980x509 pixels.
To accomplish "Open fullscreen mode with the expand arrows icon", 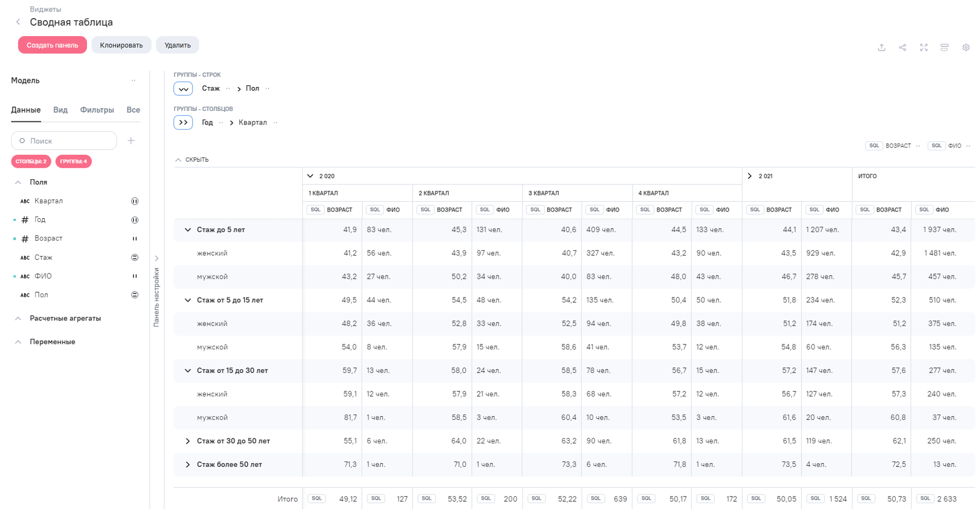I will [924, 48].
